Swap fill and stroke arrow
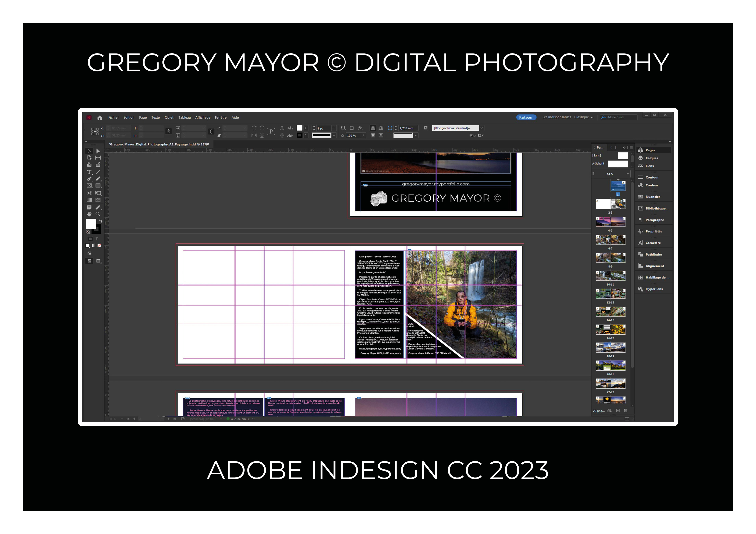This screenshot has width=756, height=534. coord(100,221)
